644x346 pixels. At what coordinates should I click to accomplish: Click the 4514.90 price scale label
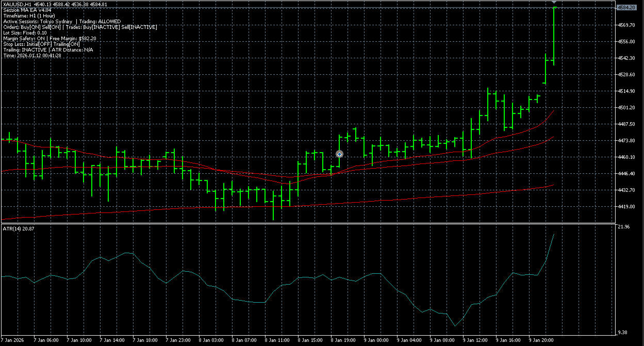[626, 91]
